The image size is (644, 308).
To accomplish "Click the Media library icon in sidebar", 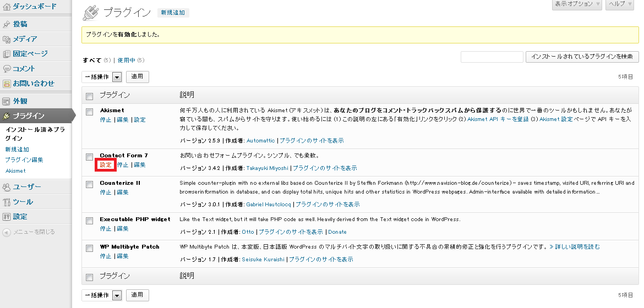I will (x=7, y=39).
